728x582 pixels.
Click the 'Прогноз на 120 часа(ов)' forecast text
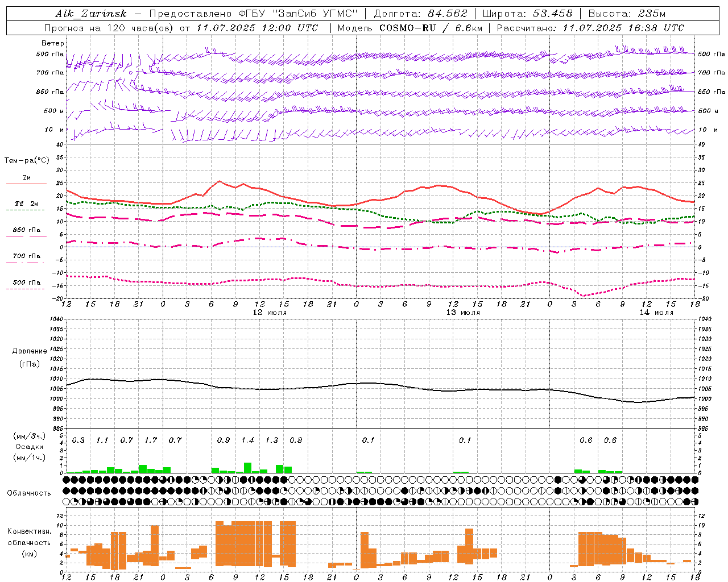coord(109,28)
